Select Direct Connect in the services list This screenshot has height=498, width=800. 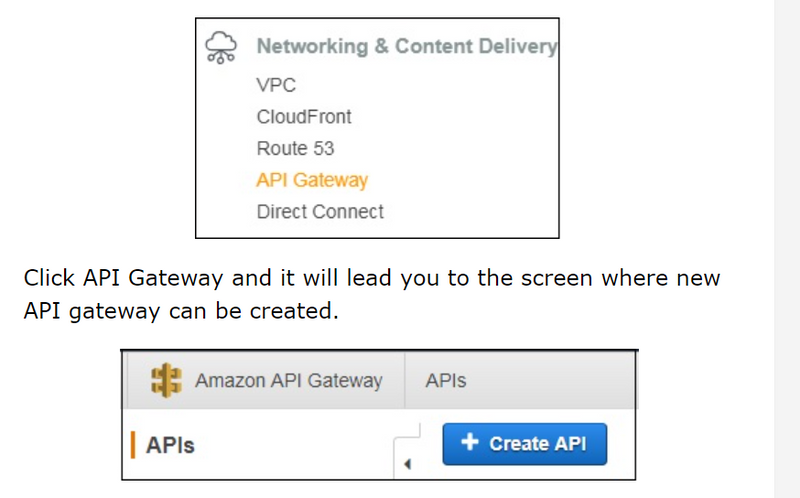click(320, 212)
